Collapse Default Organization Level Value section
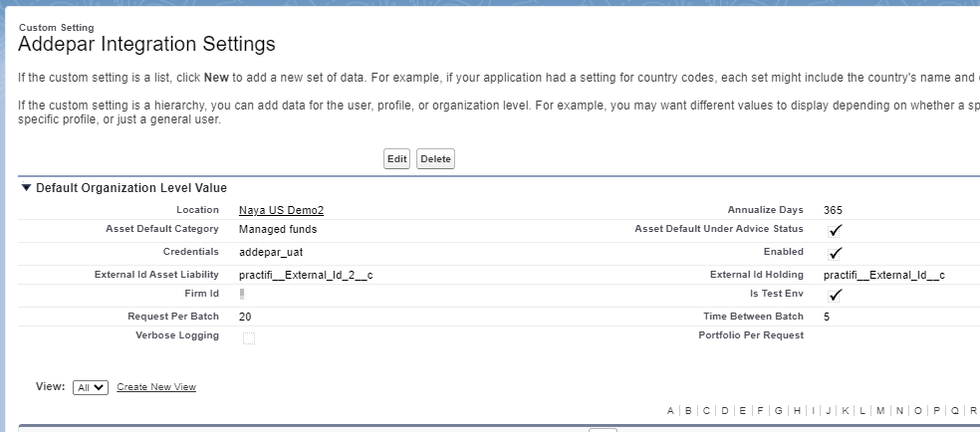 [26, 187]
